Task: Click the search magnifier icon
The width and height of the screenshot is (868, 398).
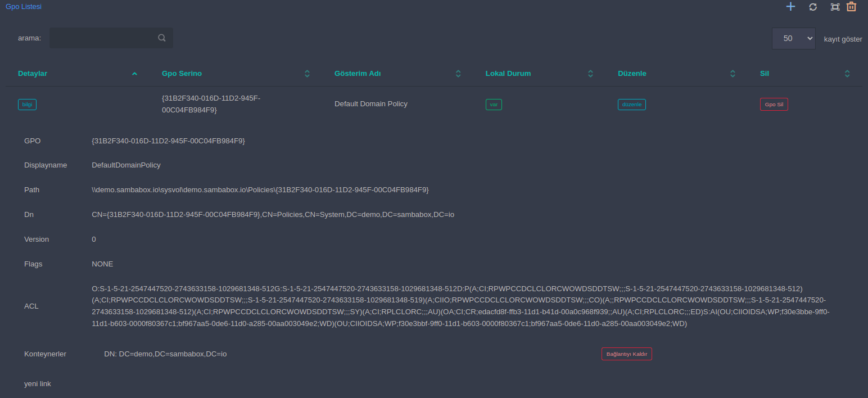Action: pos(162,38)
